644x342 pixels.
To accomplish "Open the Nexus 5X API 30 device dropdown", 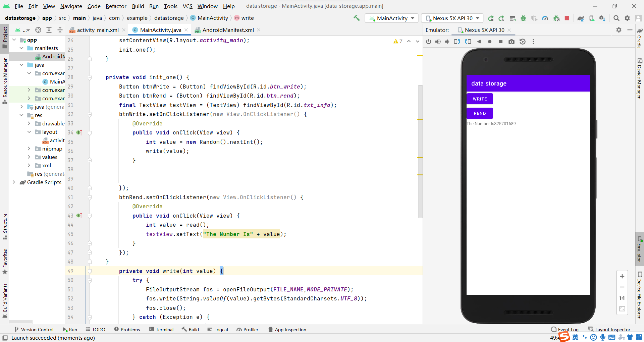I will click(x=451, y=18).
